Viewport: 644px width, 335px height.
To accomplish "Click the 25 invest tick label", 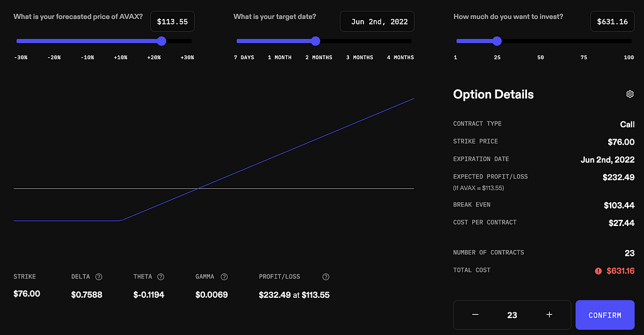I will 497,57.
